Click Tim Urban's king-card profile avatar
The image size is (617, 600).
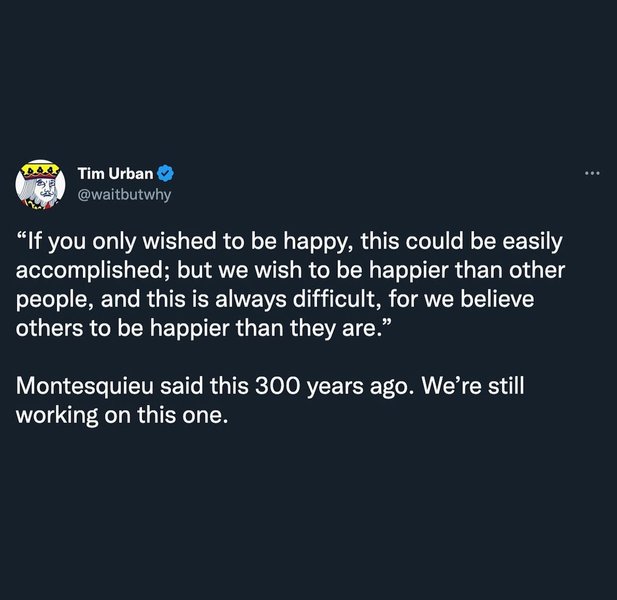[39, 184]
